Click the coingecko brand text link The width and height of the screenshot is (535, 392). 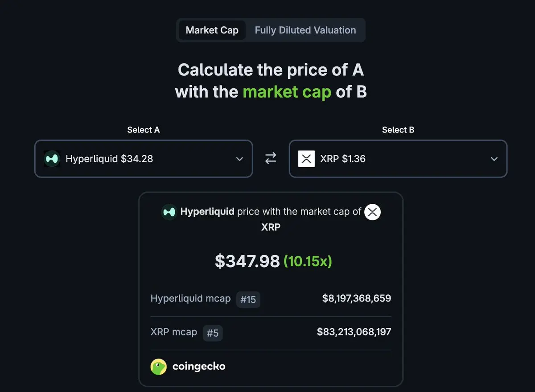click(199, 367)
